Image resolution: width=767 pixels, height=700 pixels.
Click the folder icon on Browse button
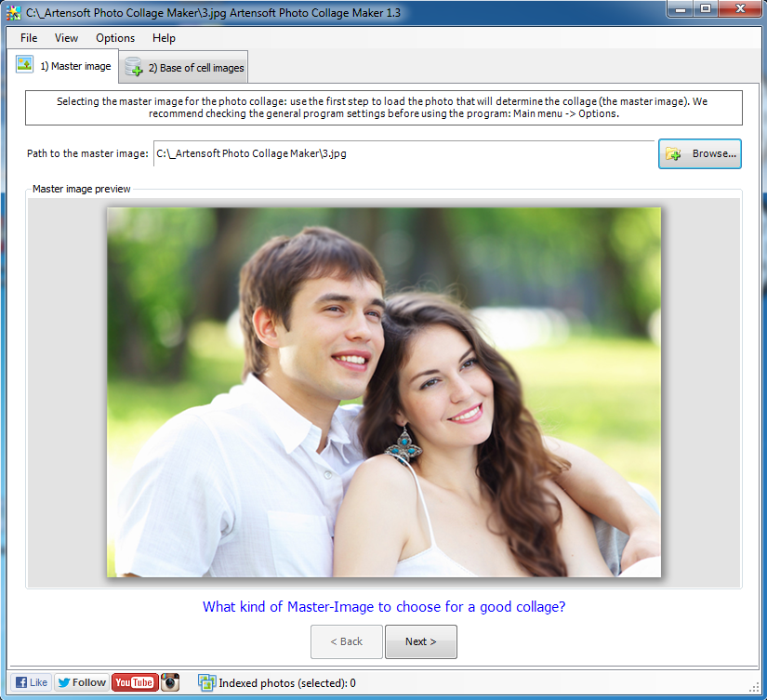673,154
